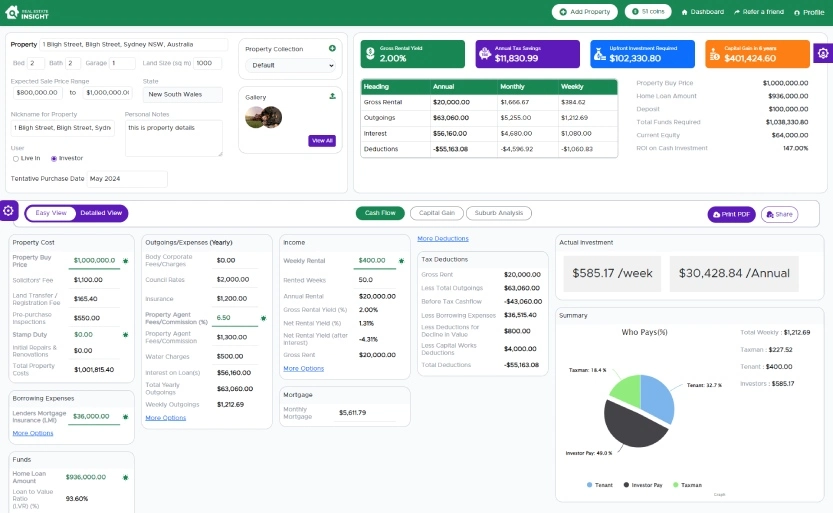Switch to the Suburb Analysis tab

498,213
